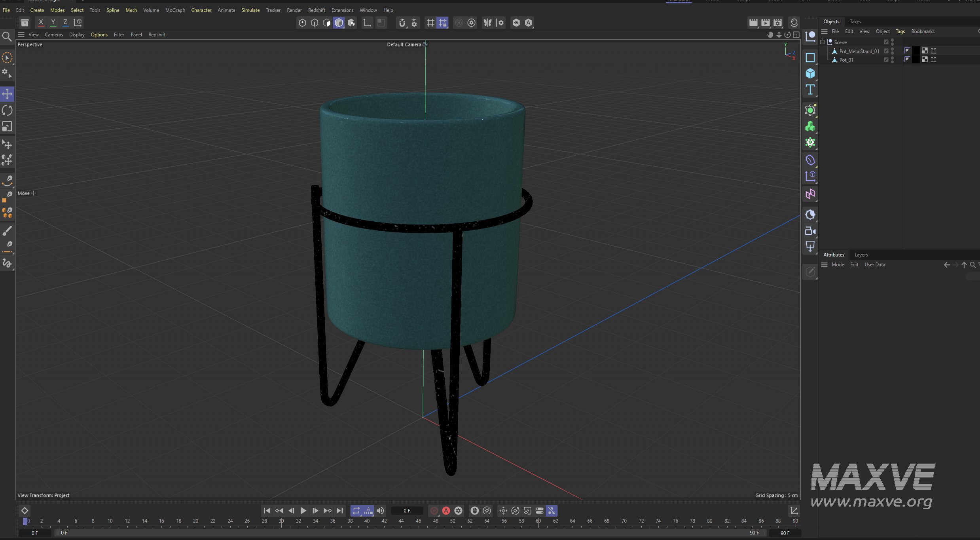Image resolution: width=980 pixels, height=540 pixels.
Task: Select the Rotate tool in left toolbar
Action: click(7, 110)
